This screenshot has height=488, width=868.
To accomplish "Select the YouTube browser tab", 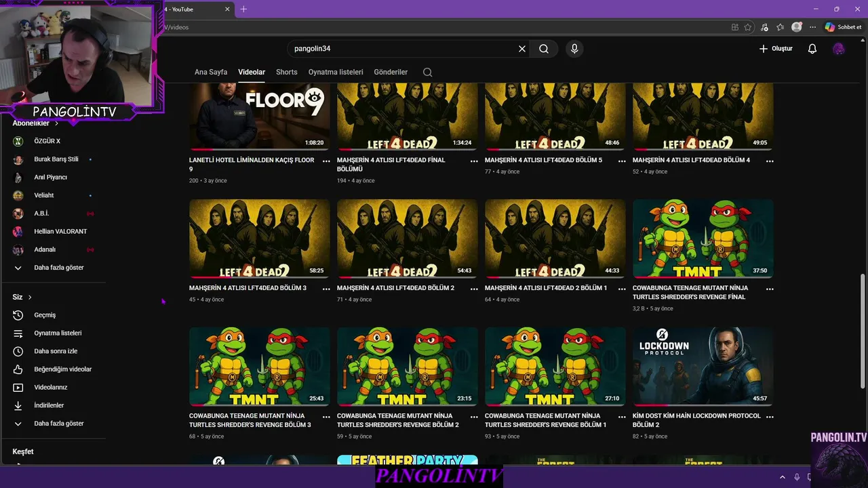I will point(195,9).
